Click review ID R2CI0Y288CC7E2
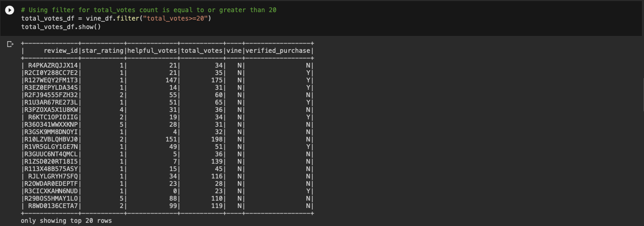The width and height of the screenshot is (644, 226). click(x=51, y=73)
